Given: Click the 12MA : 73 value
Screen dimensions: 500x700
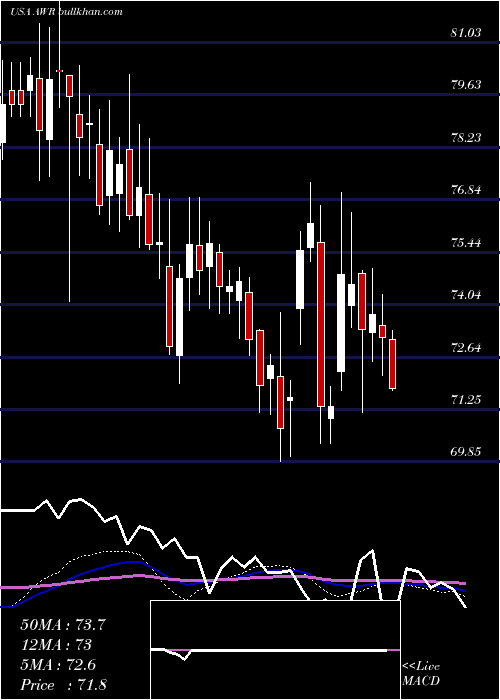Looking at the screenshot, I should [56, 645].
